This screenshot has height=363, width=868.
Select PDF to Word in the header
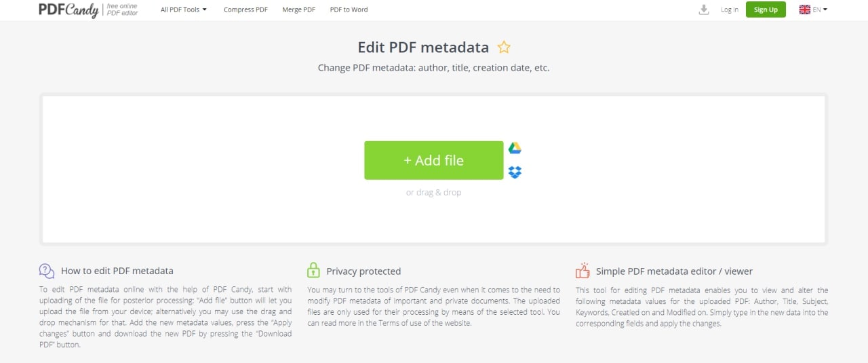349,9
